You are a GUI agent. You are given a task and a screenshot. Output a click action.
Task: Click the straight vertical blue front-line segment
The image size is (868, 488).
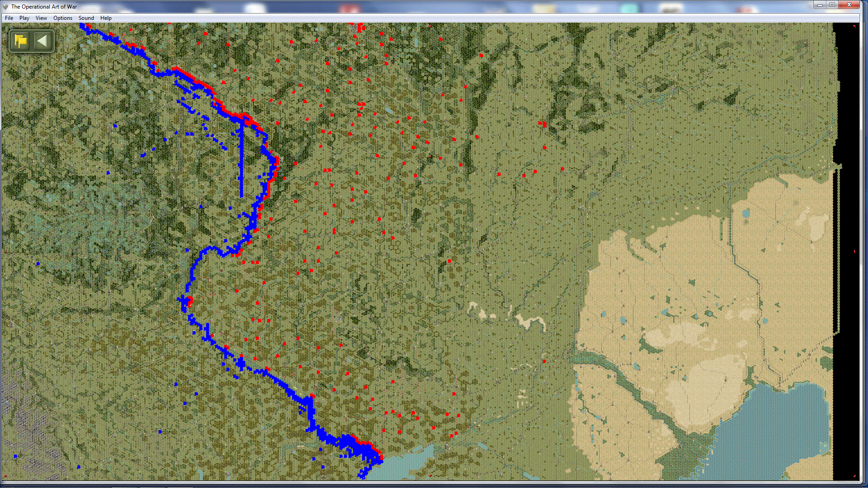241,158
